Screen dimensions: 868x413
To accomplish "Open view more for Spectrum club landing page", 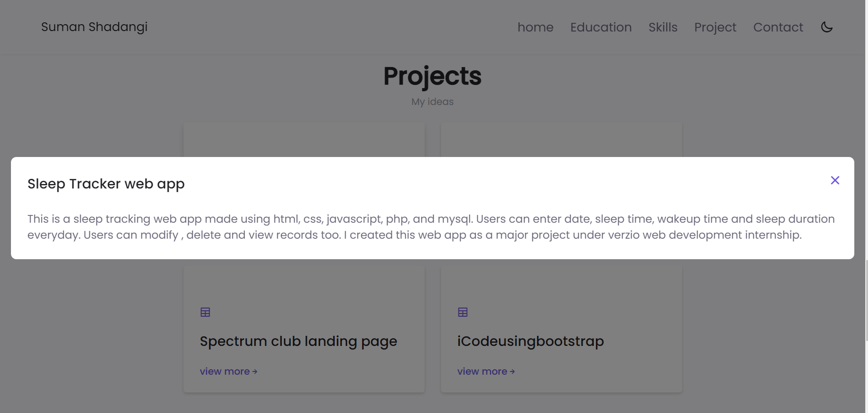I will tap(225, 371).
